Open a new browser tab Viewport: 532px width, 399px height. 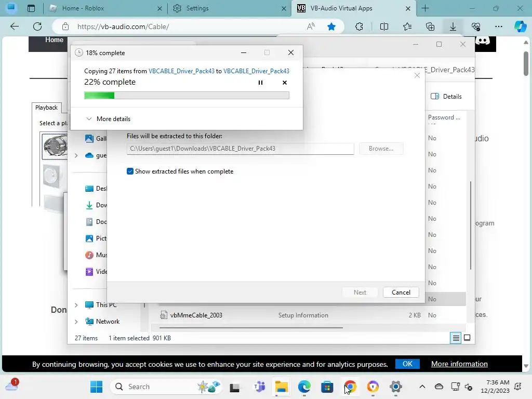425,8
